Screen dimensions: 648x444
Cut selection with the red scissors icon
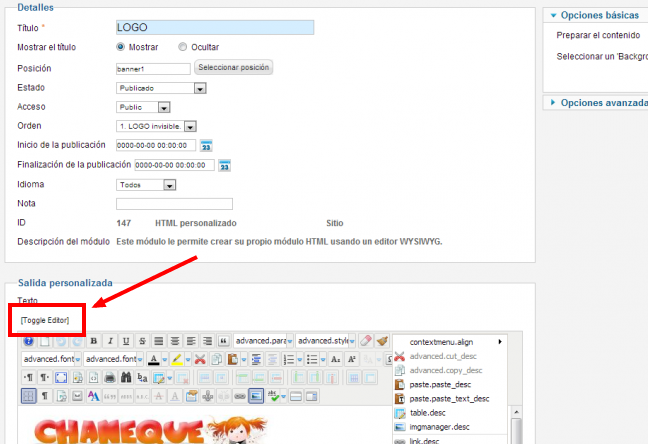point(200,359)
